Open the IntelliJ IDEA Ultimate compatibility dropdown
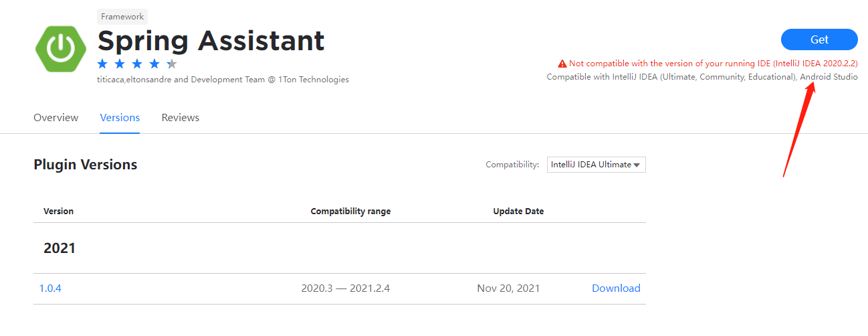Screen dimensions: 868x336 596,165
